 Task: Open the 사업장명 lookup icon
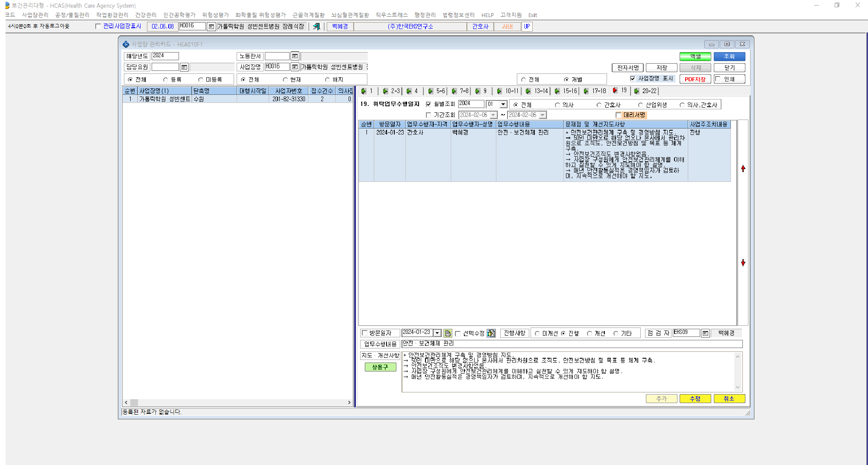pyautogui.click(x=295, y=67)
